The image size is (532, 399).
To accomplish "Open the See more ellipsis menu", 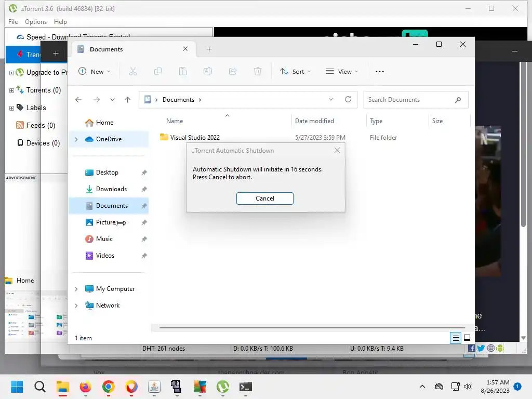I will (x=380, y=72).
